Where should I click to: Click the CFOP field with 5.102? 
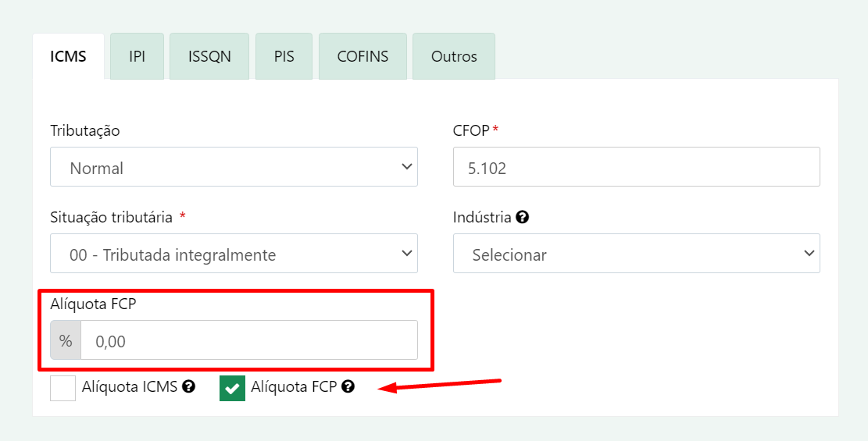point(637,166)
